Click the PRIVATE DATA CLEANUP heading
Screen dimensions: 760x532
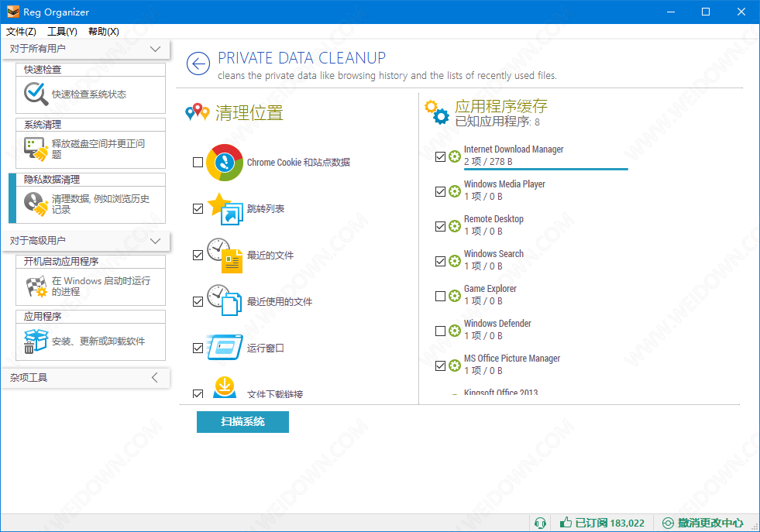[x=301, y=58]
